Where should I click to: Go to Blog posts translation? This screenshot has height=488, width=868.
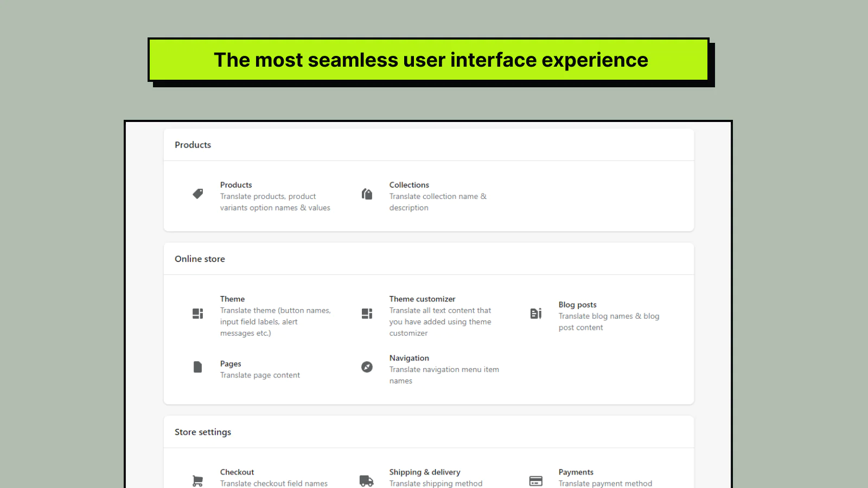(x=577, y=305)
